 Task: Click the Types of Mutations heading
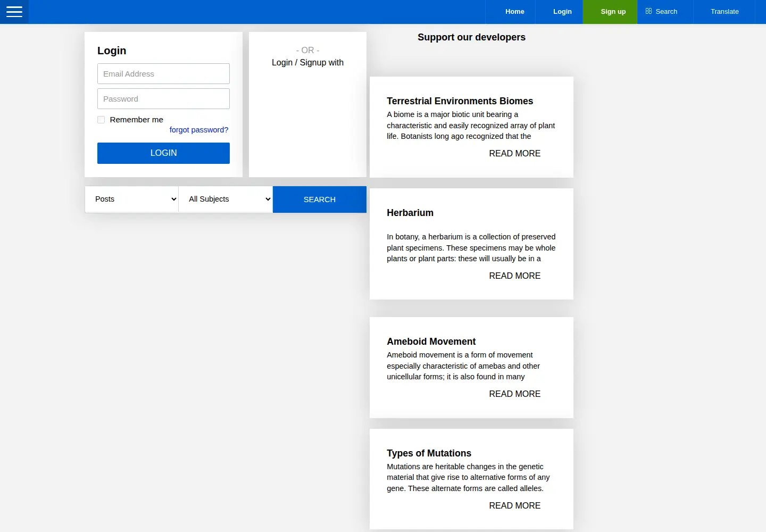(x=429, y=453)
